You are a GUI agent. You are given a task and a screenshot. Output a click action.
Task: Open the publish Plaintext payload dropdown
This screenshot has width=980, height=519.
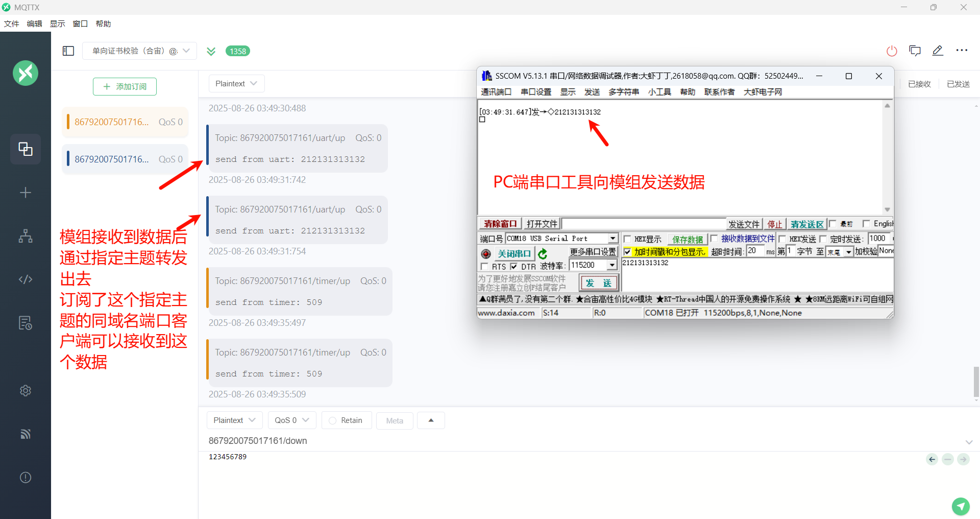click(x=234, y=420)
